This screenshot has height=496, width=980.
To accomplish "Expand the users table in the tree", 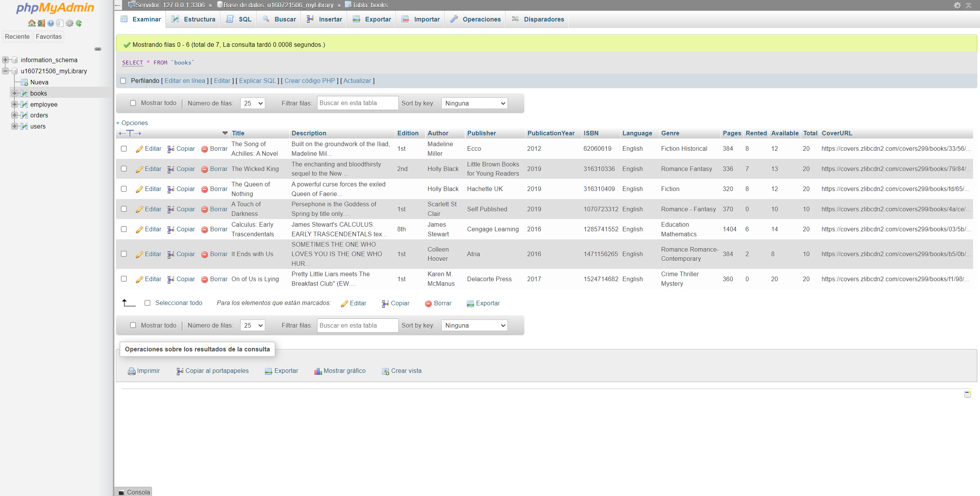I will [15, 126].
